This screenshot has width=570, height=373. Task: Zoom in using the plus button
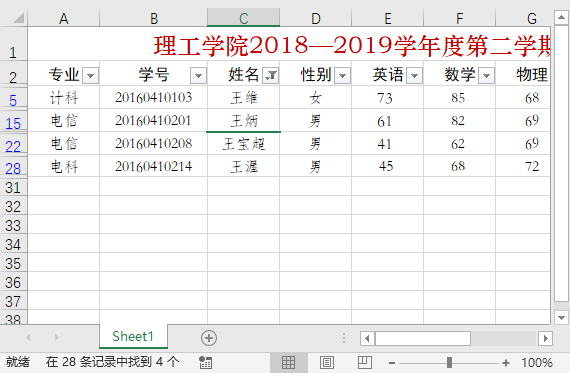pyautogui.click(x=506, y=363)
